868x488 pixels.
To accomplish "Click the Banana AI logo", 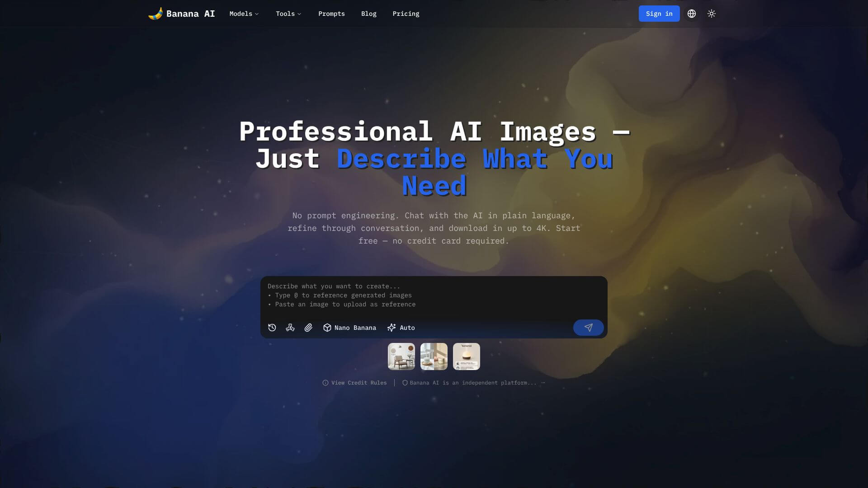I will pyautogui.click(x=156, y=14).
